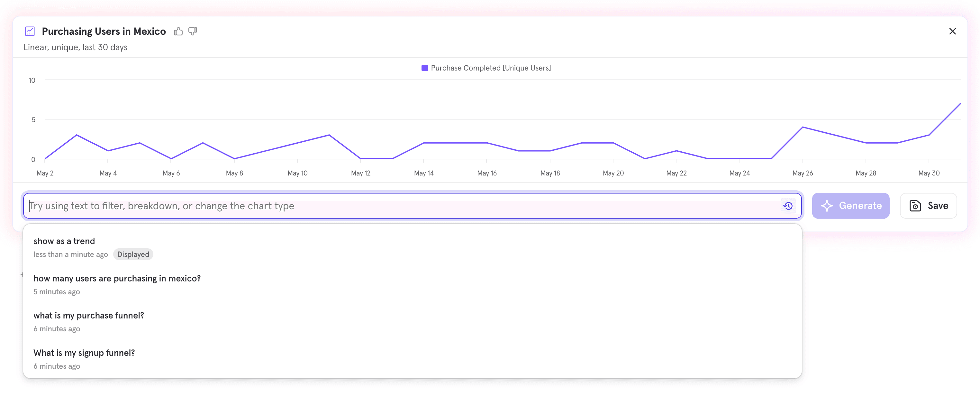Click the chart line peak near May 30
Screen dimensions: 980x398
[959, 104]
